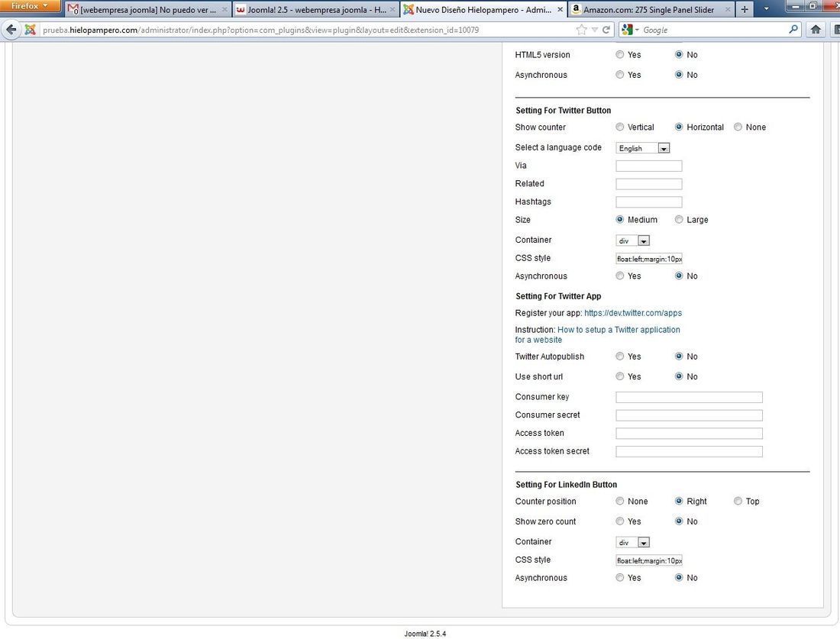Viewport: 840px width, 639px height.
Task: Set Twitter Autopublish to No
Action: [679, 357]
